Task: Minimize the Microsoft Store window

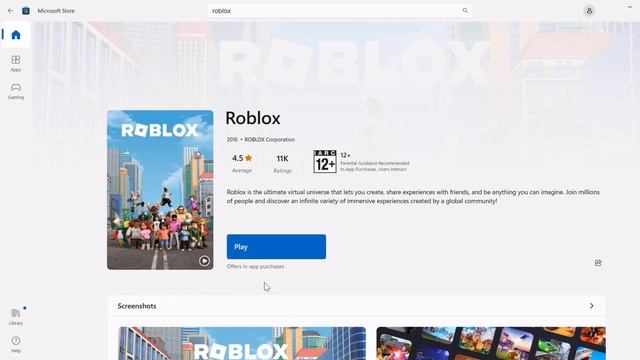Action: point(630,7)
